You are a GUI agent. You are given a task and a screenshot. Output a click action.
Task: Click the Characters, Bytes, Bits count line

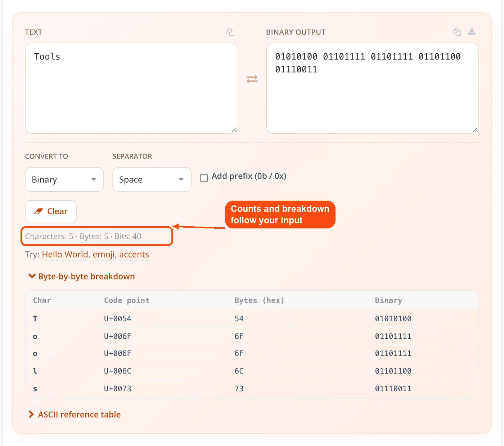coord(83,236)
